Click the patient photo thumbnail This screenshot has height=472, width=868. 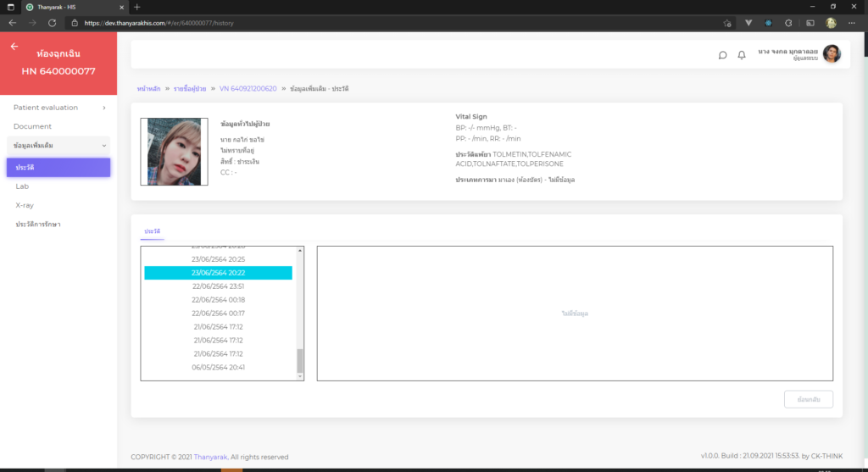pyautogui.click(x=174, y=152)
